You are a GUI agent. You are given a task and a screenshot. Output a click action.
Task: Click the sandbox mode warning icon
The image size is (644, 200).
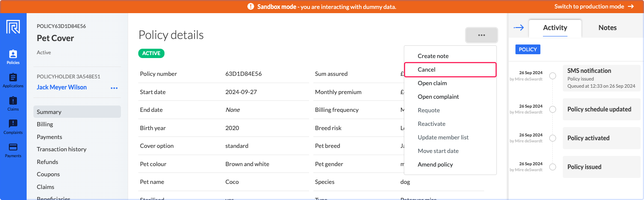click(x=251, y=6)
